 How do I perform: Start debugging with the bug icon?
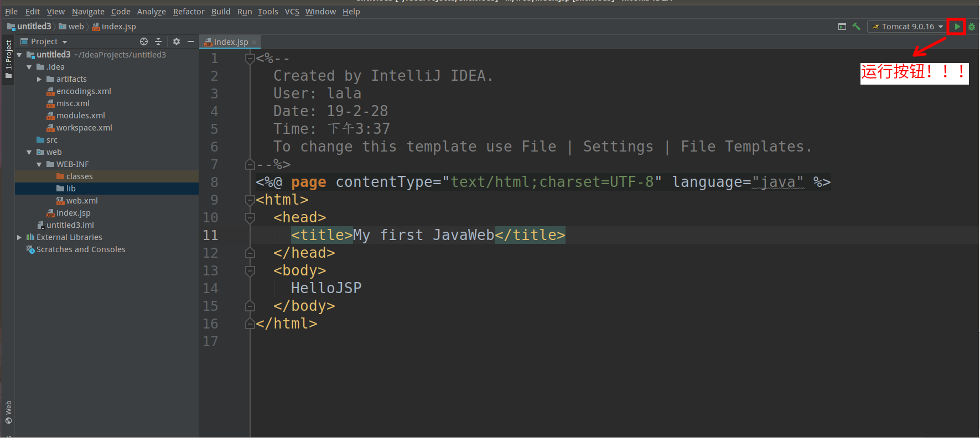(x=972, y=27)
